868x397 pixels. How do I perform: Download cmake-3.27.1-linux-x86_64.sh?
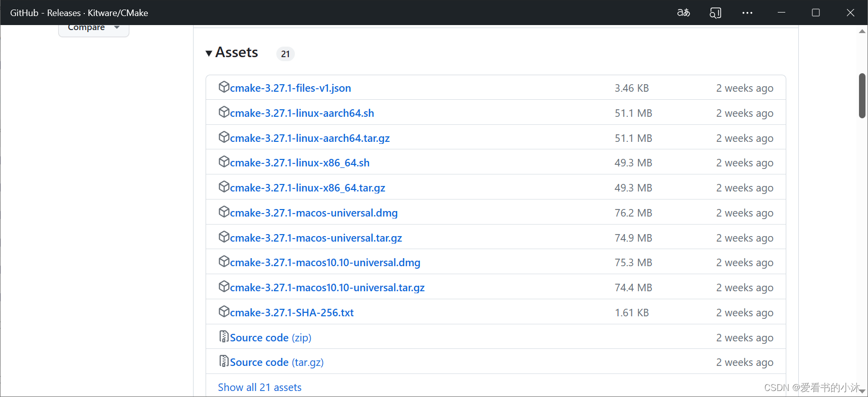pyautogui.click(x=300, y=162)
